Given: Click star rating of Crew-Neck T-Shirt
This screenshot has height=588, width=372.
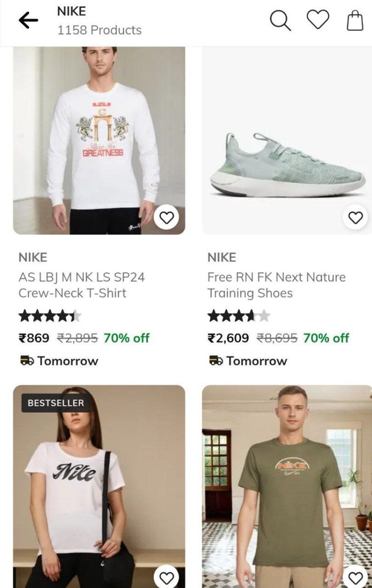Looking at the screenshot, I should tap(50, 316).
